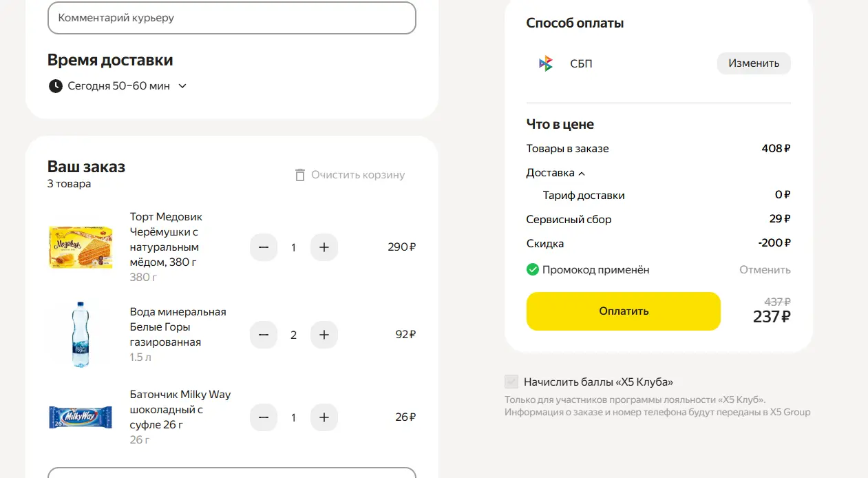Click the trash icon to clear cart

(x=299, y=175)
